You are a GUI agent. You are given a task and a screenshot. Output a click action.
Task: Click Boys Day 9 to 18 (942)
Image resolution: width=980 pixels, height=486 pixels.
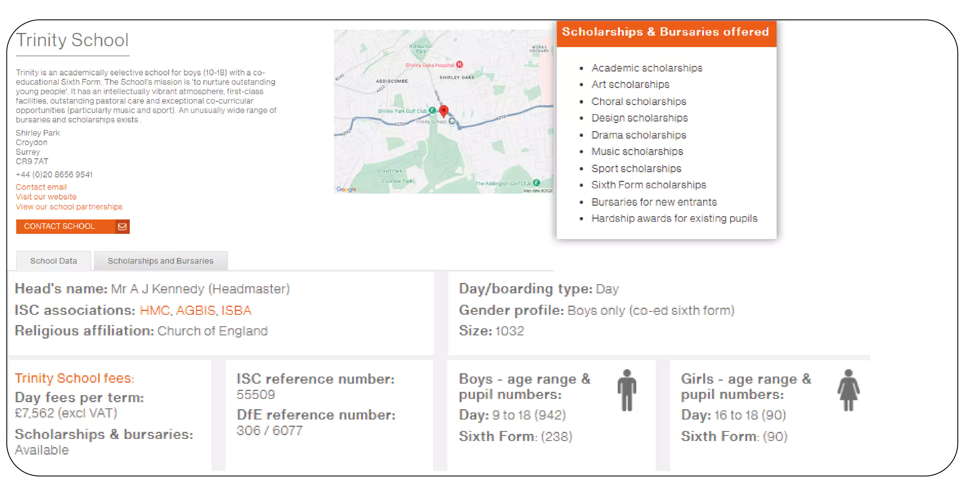pyautogui.click(x=512, y=415)
